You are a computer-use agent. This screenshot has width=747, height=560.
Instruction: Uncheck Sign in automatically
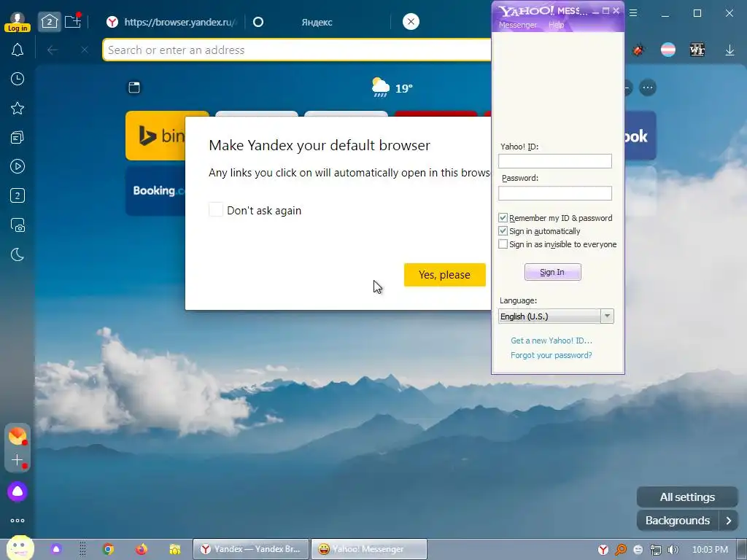coord(503,231)
